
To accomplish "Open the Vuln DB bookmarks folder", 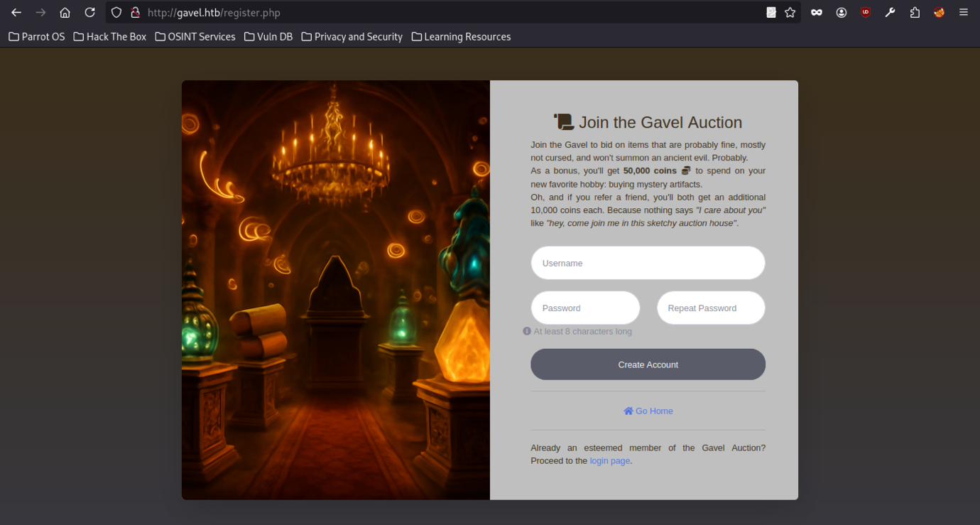I will 268,37.
